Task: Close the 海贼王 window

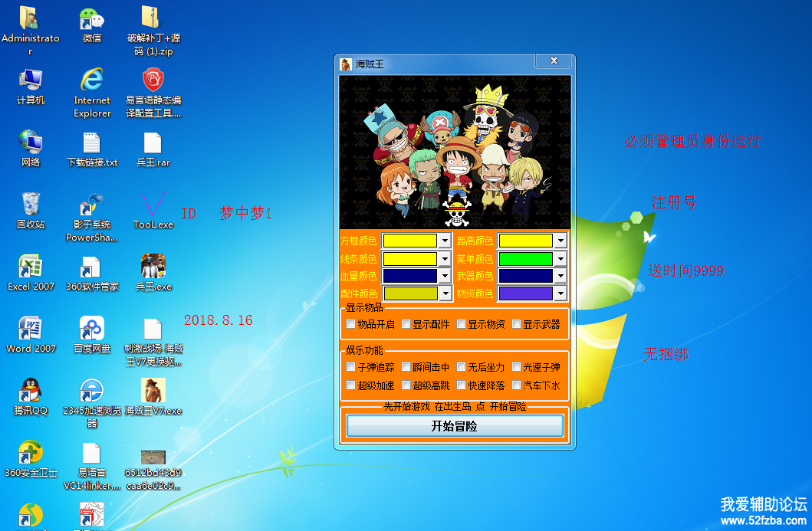Action: (x=554, y=61)
